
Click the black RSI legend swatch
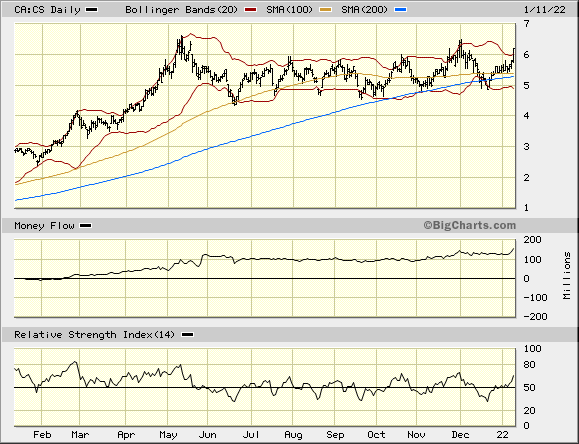188,335
